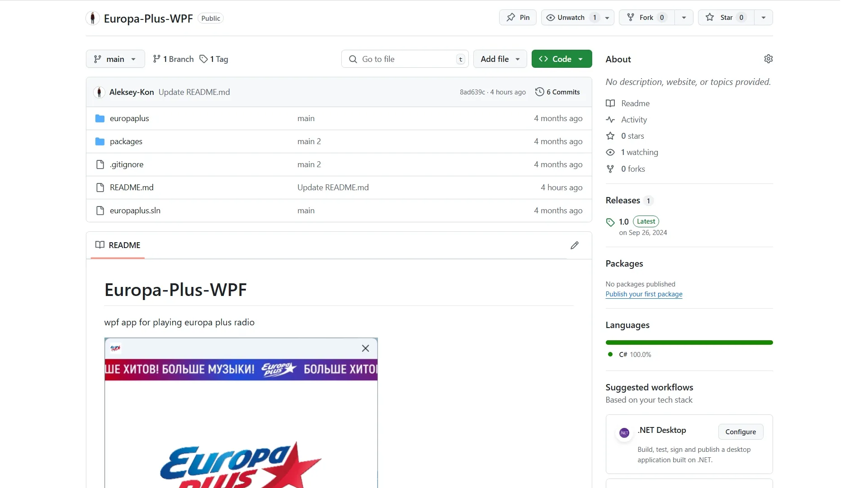
Task: Configure the .NET Desktop workflow
Action: click(741, 432)
